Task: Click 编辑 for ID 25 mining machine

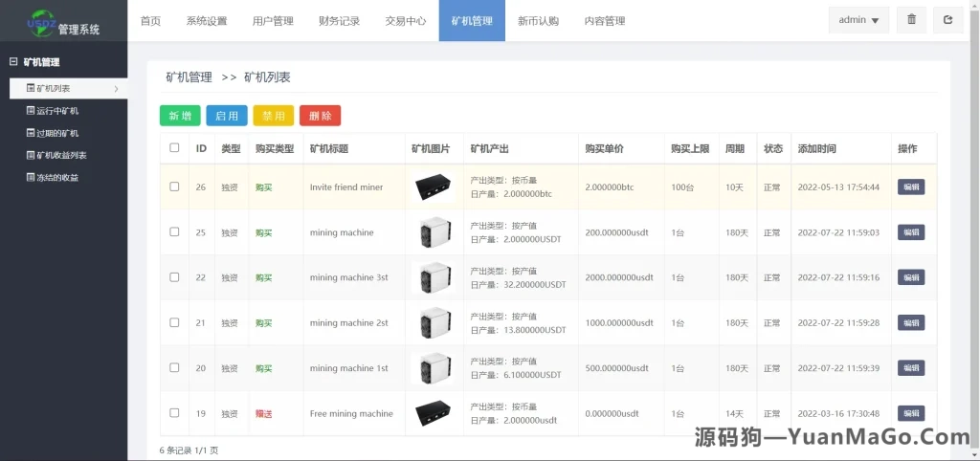Action: (911, 232)
